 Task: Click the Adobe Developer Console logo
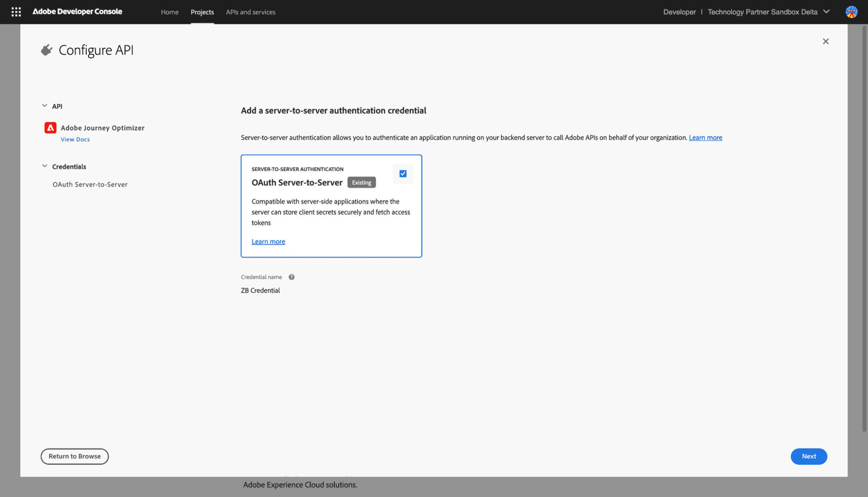coord(77,12)
